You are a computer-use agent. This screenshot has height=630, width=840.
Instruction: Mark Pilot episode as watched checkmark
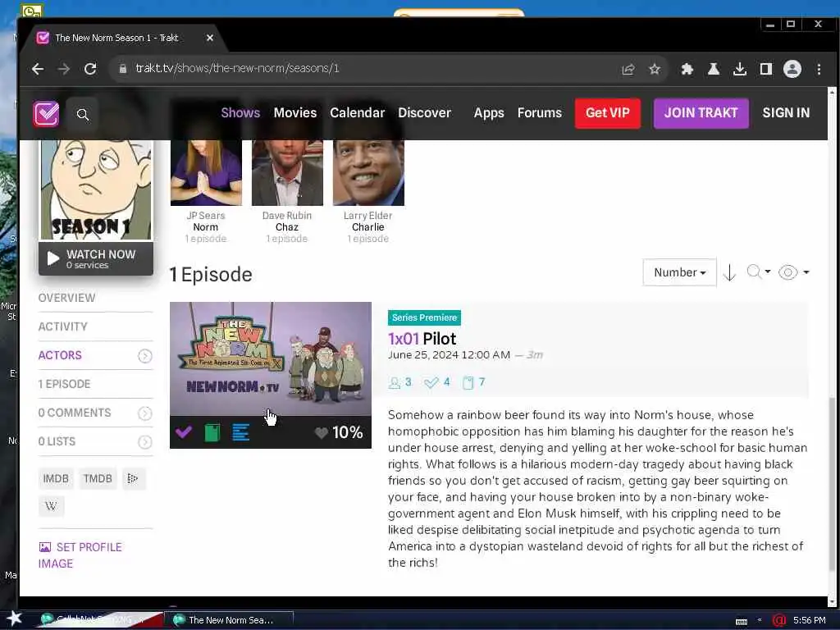click(x=184, y=431)
